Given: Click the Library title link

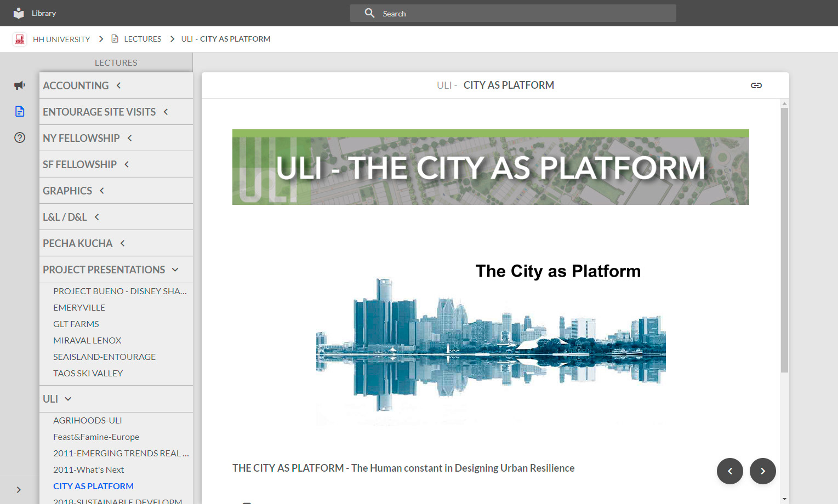Looking at the screenshot, I should pyautogui.click(x=44, y=13).
